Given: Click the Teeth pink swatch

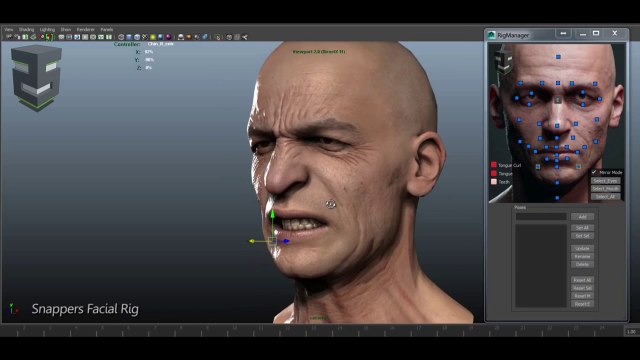Looking at the screenshot, I should (x=494, y=182).
